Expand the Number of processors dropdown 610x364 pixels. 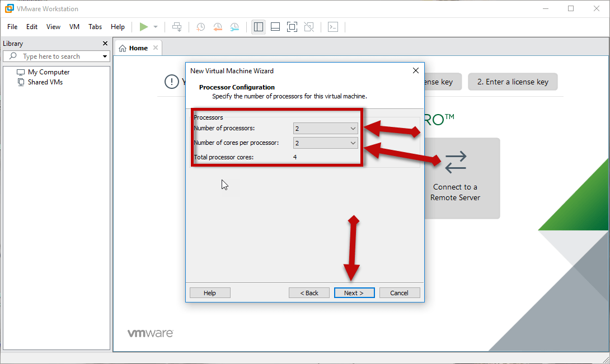[326, 129]
